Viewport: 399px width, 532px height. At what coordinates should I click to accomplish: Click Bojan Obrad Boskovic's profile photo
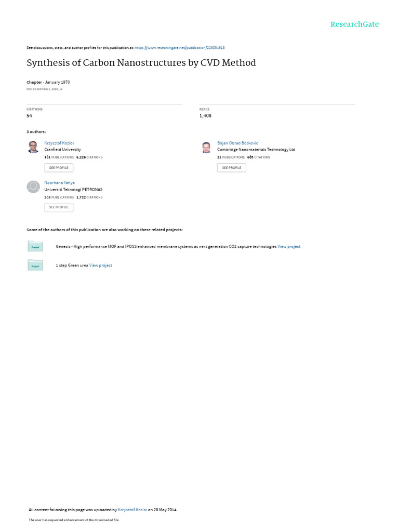tap(206, 147)
